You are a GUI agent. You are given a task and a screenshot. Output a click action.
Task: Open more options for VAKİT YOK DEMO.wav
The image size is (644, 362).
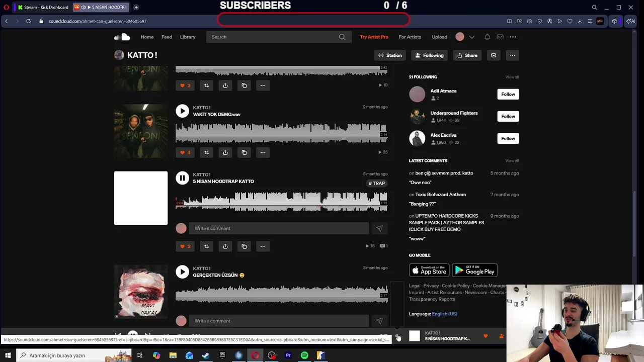[263, 152]
